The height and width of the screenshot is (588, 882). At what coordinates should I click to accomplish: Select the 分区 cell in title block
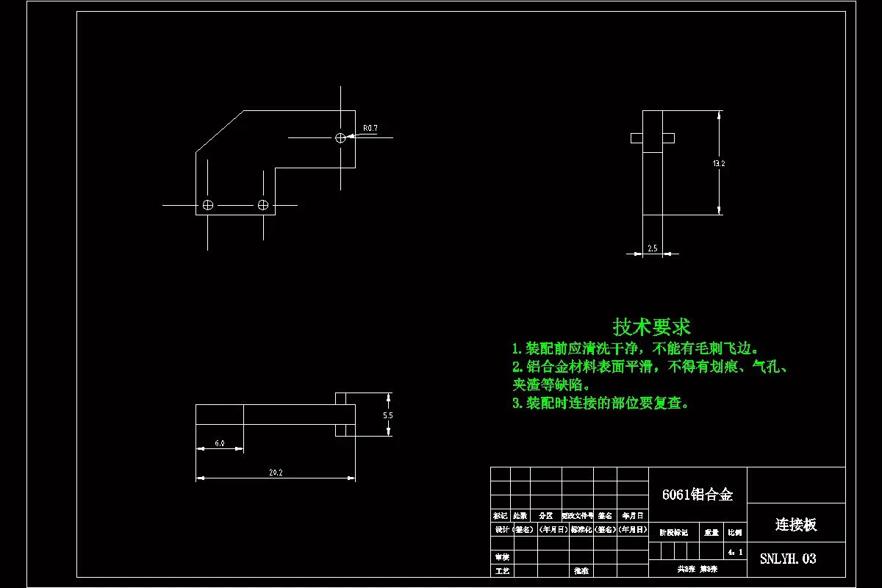click(545, 516)
